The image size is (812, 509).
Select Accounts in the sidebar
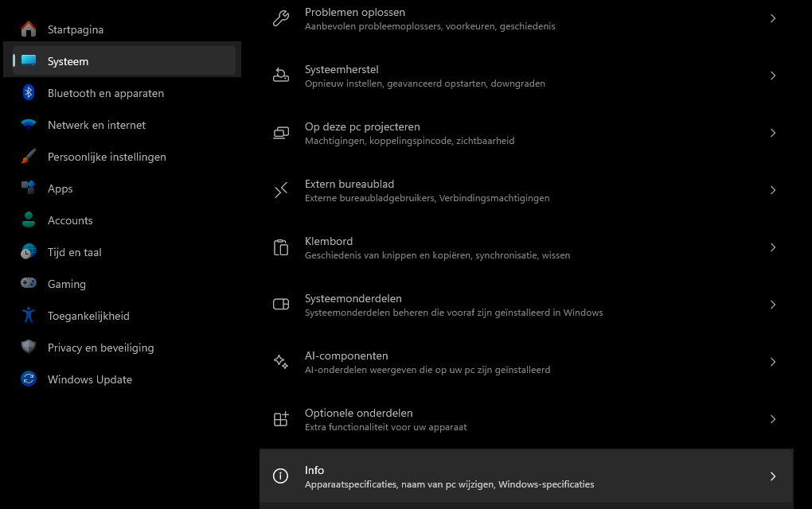70,220
